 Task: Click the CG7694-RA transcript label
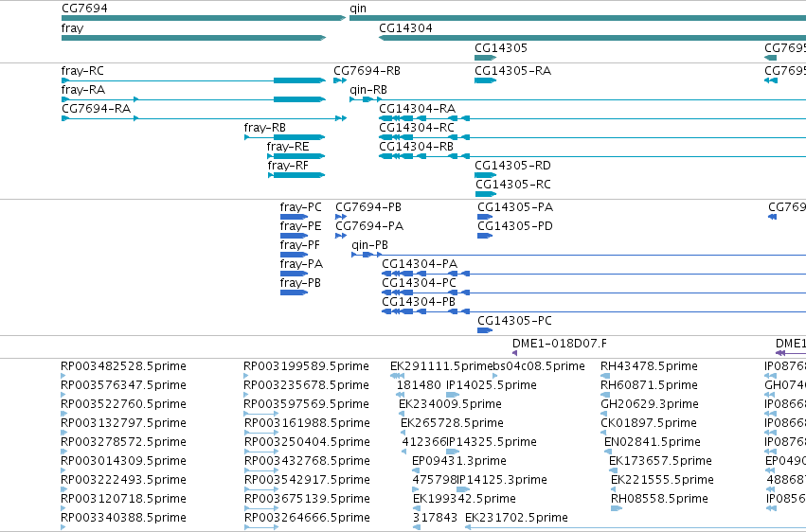[x=96, y=109]
